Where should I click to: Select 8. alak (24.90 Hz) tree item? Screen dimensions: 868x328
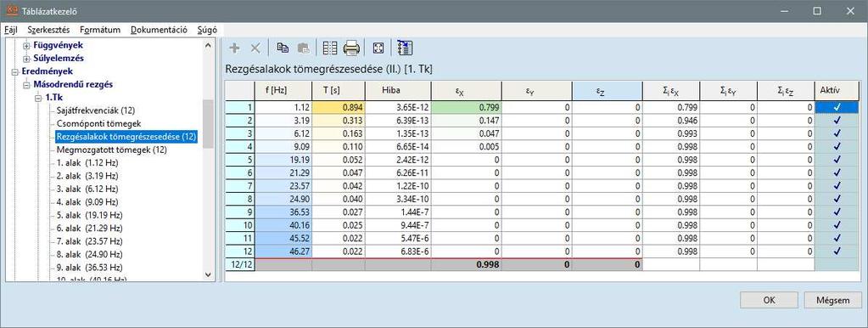(x=89, y=254)
